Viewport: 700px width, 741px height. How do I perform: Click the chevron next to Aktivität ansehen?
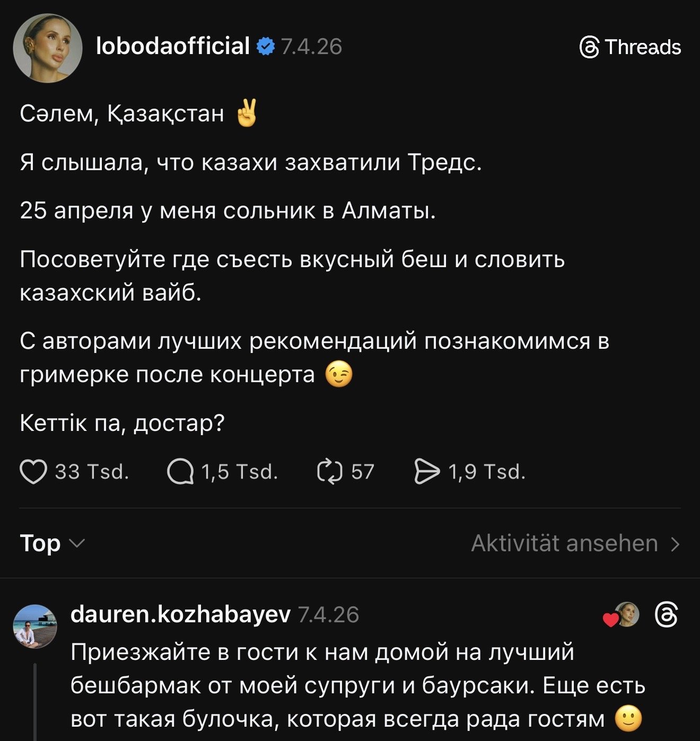[x=675, y=544]
